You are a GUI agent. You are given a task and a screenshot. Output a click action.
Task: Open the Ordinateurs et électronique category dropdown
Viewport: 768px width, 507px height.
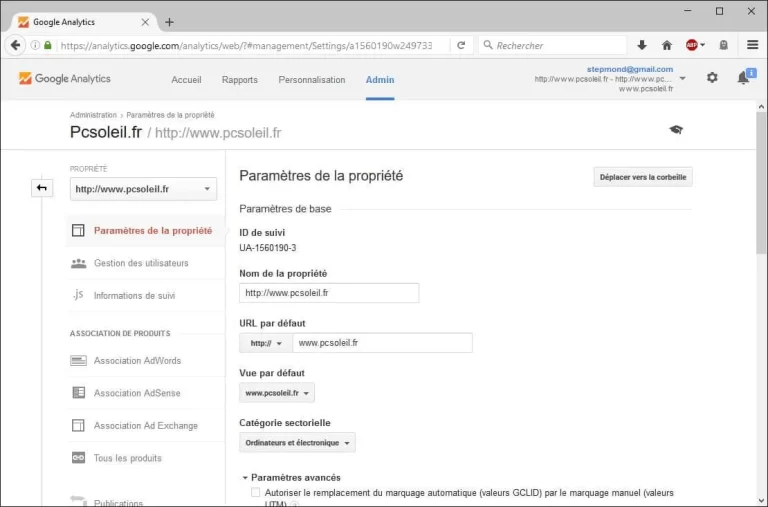click(297, 442)
